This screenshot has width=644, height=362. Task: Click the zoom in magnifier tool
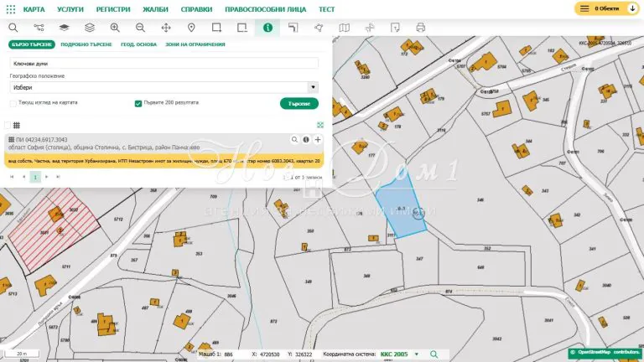point(115,28)
